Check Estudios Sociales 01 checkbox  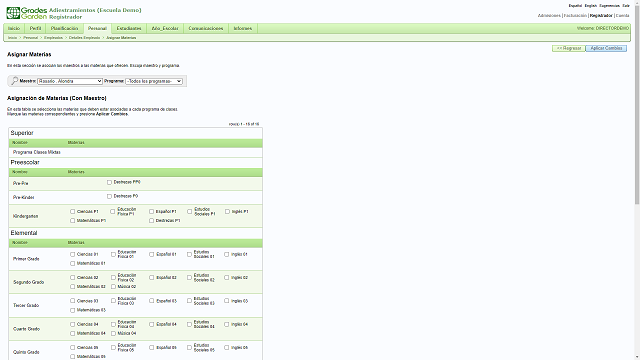coord(189,254)
